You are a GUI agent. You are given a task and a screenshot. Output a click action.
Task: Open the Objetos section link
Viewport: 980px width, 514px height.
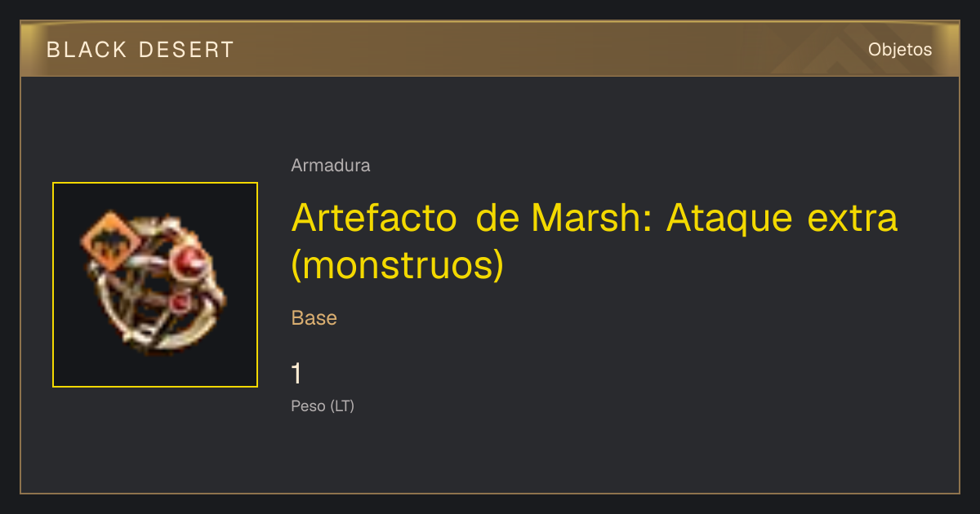click(900, 50)
